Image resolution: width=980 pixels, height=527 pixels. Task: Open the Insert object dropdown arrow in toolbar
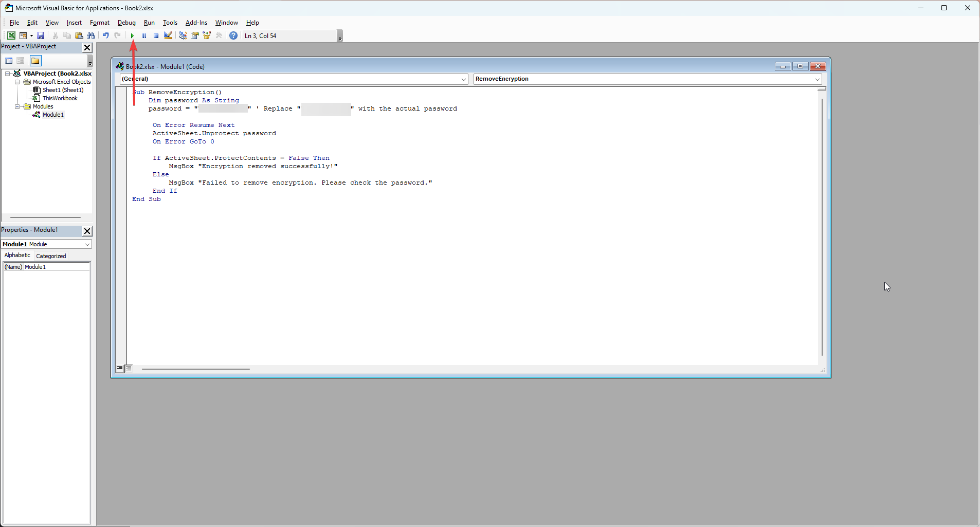[31, 35]
